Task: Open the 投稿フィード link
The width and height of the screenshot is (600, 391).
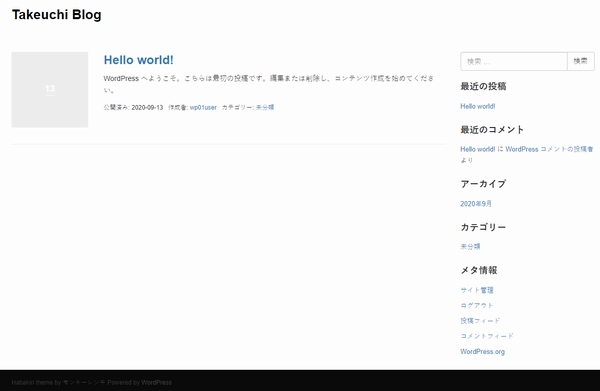Action: click(x=480, y=321)
